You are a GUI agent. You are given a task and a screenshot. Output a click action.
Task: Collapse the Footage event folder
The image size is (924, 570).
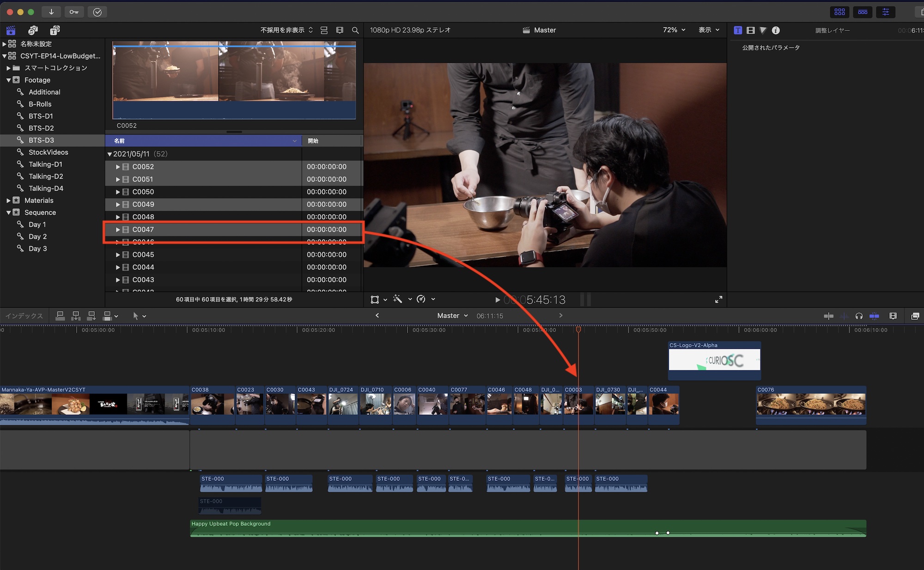point(8,80)
